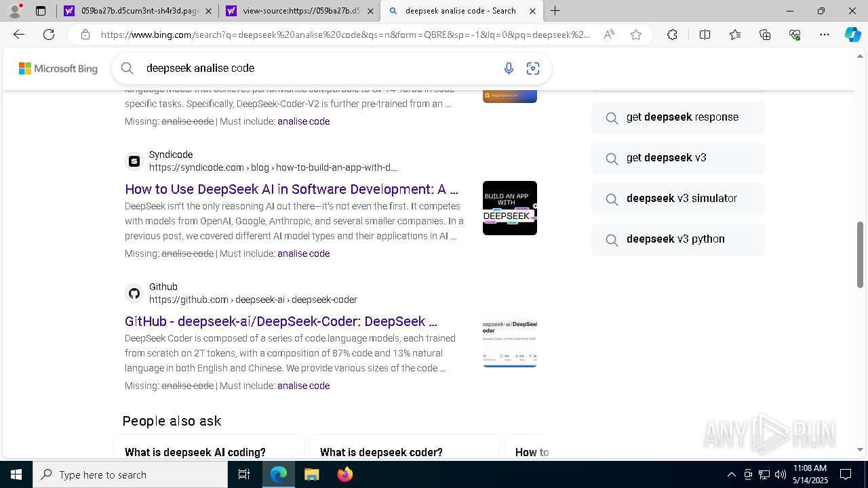
Task: Toggle Split screen icon in toolbar
Action: tap(705, 35)
